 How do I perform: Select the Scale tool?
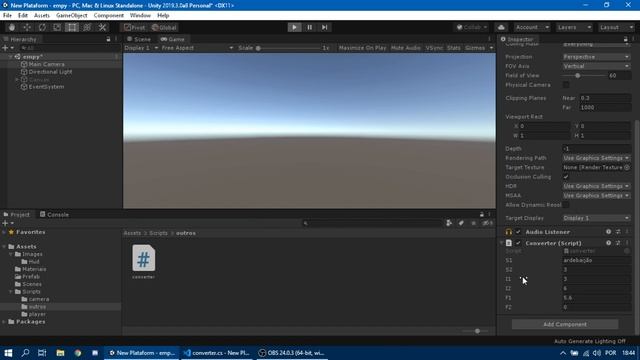click(57, 27)
